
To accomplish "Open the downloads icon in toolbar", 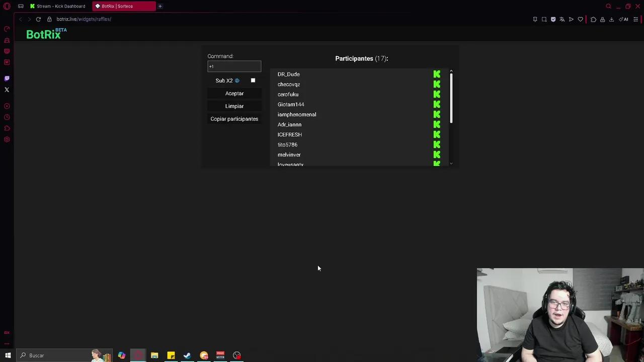I will click(x=611, y=19).
